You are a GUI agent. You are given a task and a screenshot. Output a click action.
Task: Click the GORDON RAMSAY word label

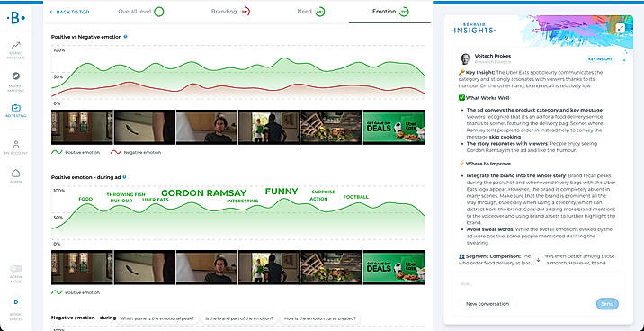[203, 193]
